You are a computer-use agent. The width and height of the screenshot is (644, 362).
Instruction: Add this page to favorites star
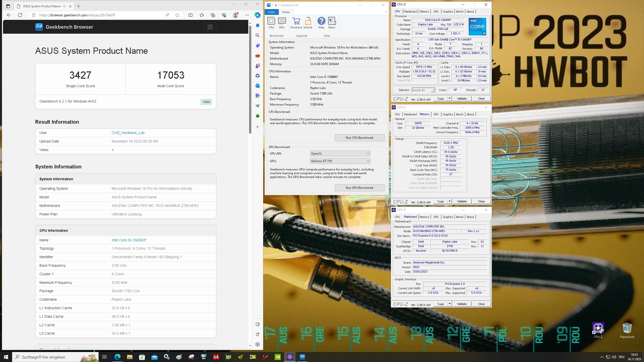pyautogui.click(x=177, y=15)
